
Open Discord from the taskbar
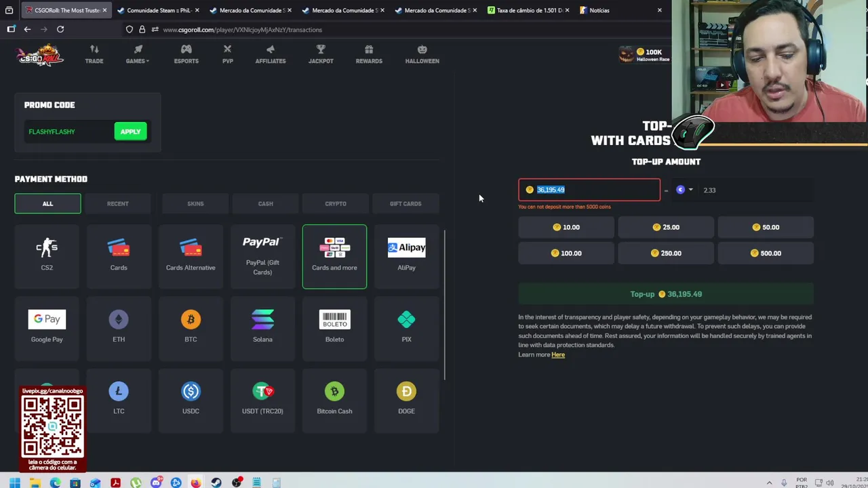point(156,483)
